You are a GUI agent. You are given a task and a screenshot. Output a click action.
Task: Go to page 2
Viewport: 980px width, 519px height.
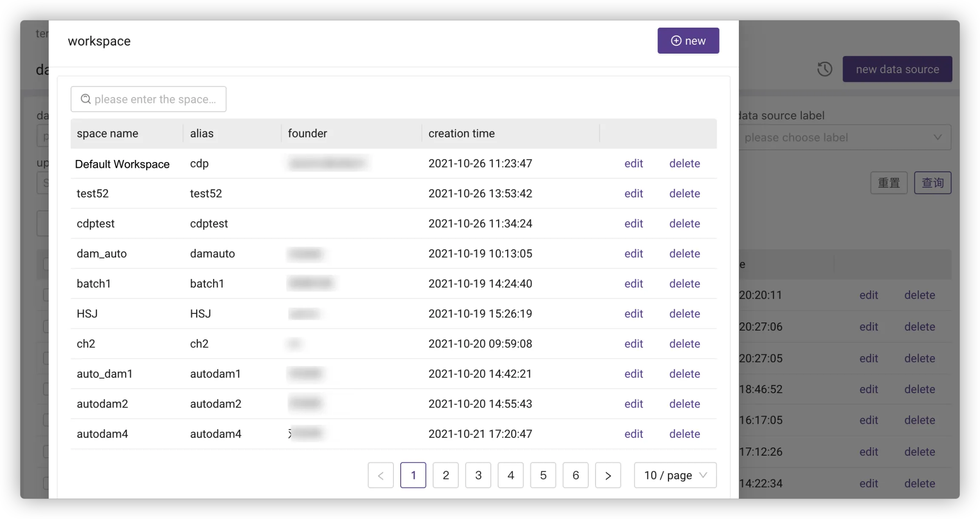(445, 475)
